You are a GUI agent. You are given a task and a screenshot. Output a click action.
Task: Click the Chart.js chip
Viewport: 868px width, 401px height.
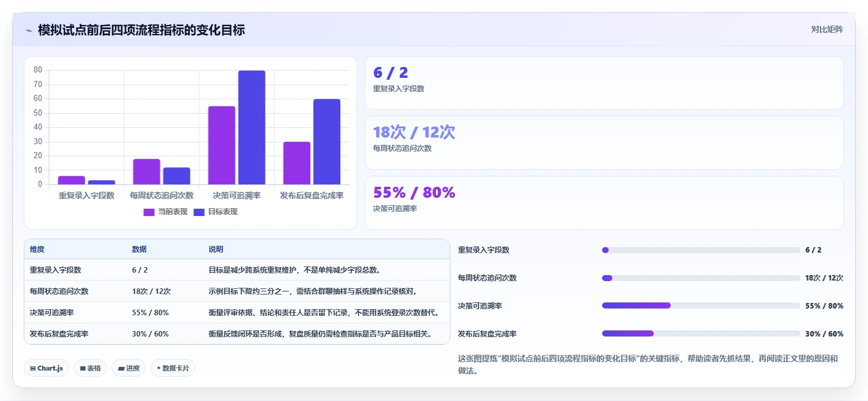tap(46, 368)
